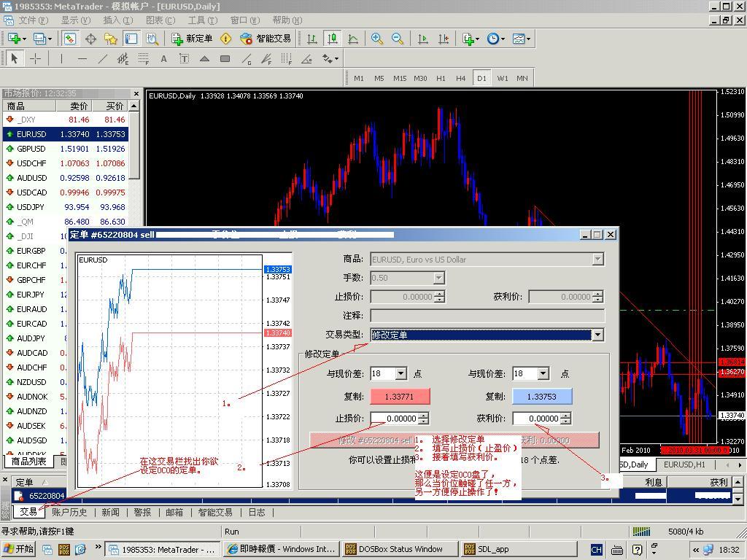Open left 与现价差 dropdown beside red price

coord(401,373)
